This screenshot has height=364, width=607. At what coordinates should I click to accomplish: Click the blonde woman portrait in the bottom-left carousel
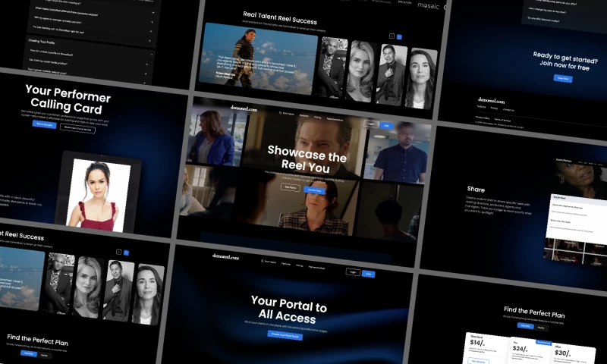pyautogui.click(x=88, y=287)
